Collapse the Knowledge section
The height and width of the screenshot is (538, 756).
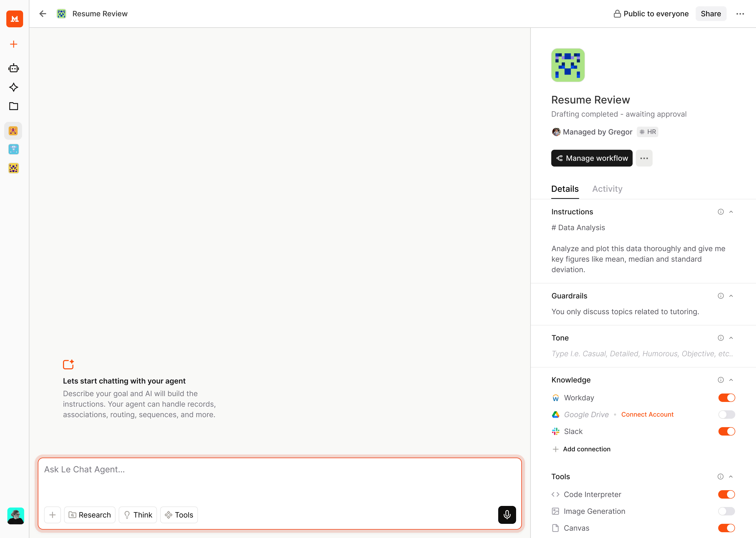click(x=731, y=380)
